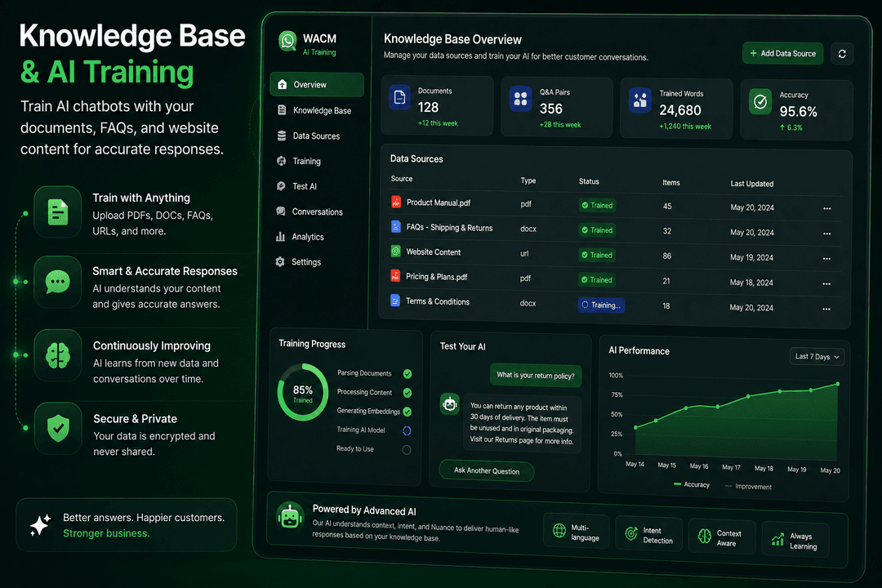882x588 pixels.
Task: Click the 'What is your return policy?' message
Action: [536, 376]
